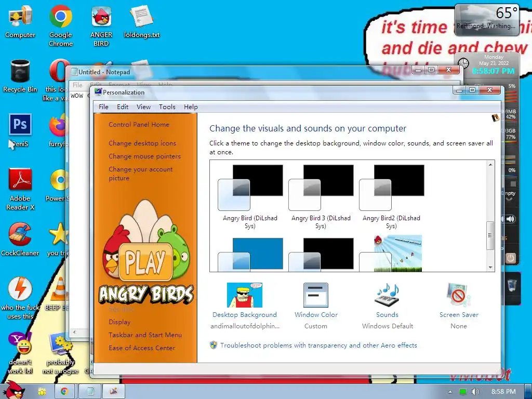Open the Photoshop PenIS desktop icon

coord(20,130)
